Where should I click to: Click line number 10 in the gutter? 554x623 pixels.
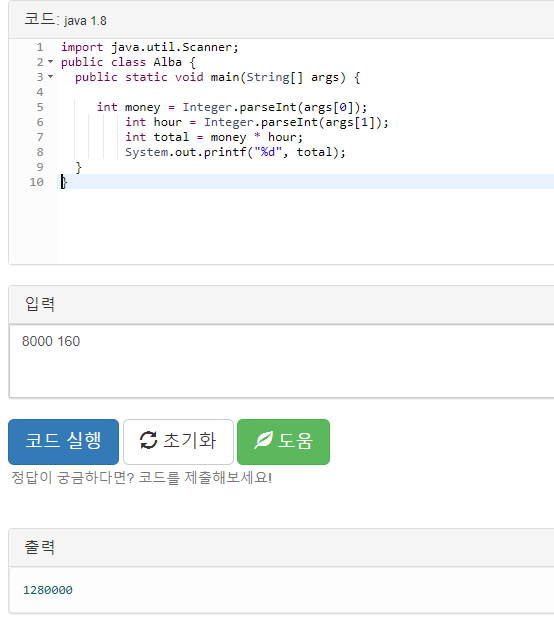tap(36, 182)
